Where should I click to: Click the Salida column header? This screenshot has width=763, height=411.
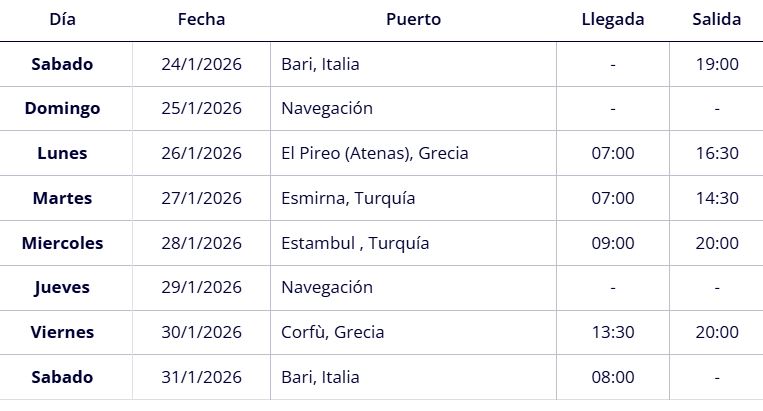tap(716, 19)
